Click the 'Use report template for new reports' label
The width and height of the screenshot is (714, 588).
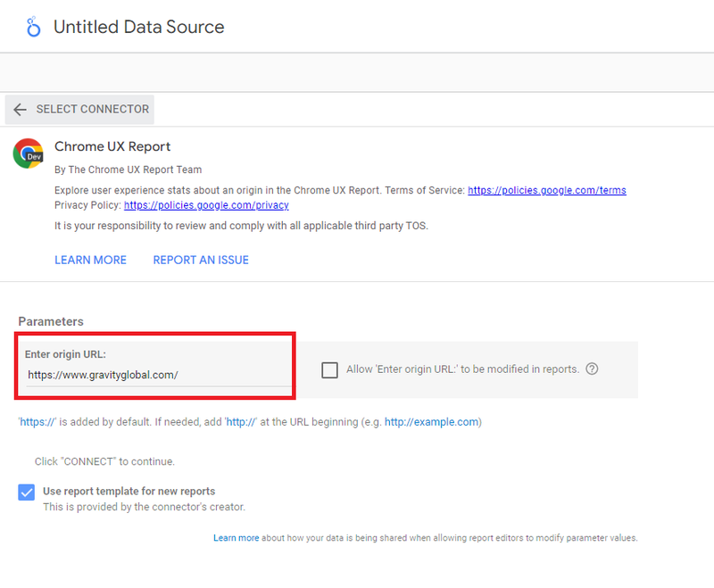pyautogui.click(x=129, y=491)
